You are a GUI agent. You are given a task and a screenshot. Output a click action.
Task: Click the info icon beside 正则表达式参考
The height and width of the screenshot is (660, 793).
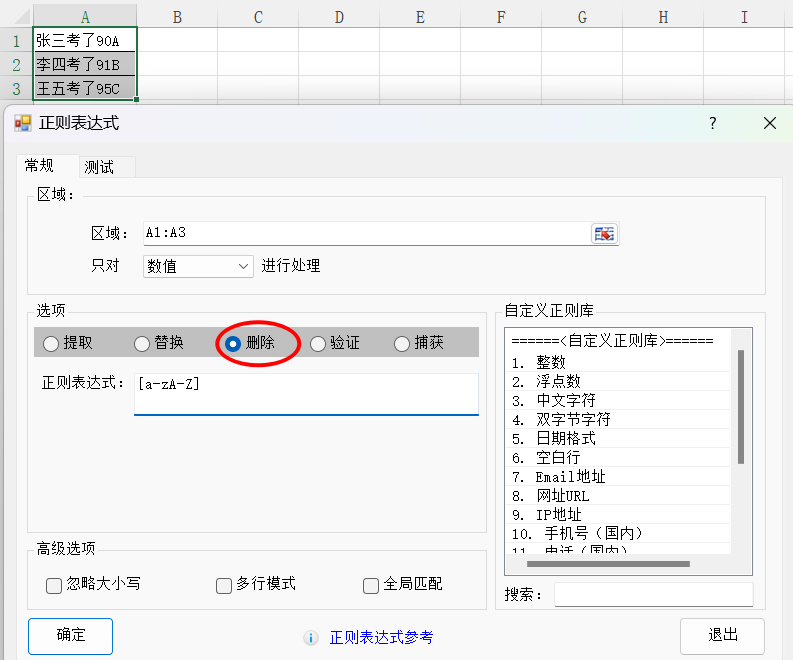pyautogui.click(x=311, y=638)
